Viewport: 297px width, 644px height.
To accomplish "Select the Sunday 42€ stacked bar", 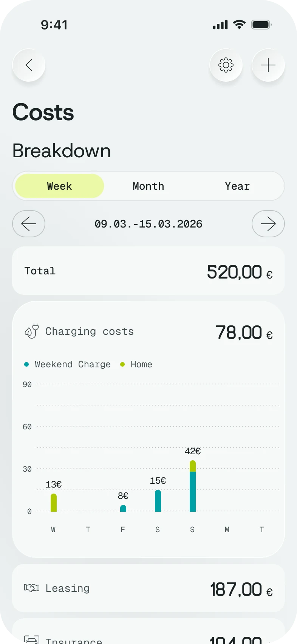I will coord(193,486).
